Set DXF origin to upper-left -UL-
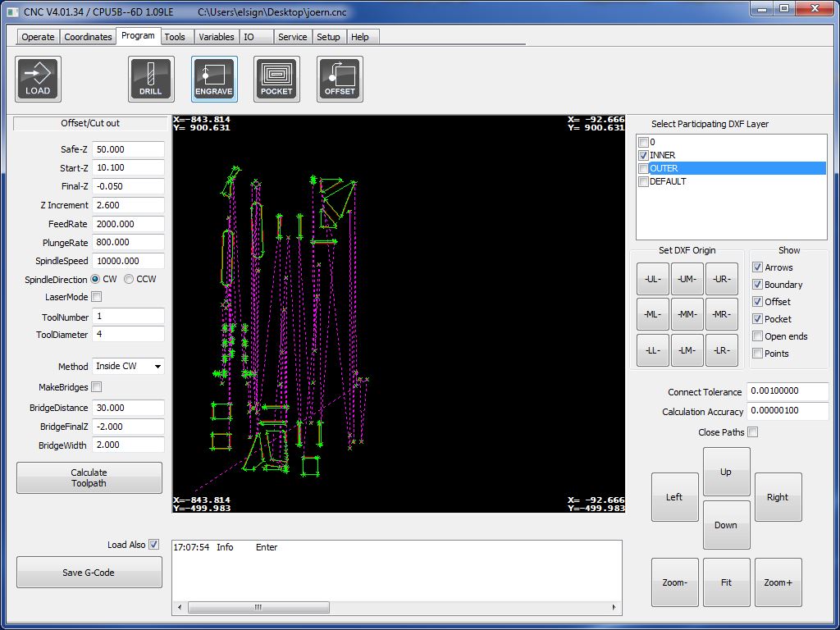840x630 pixels. [x=653, y=279]
